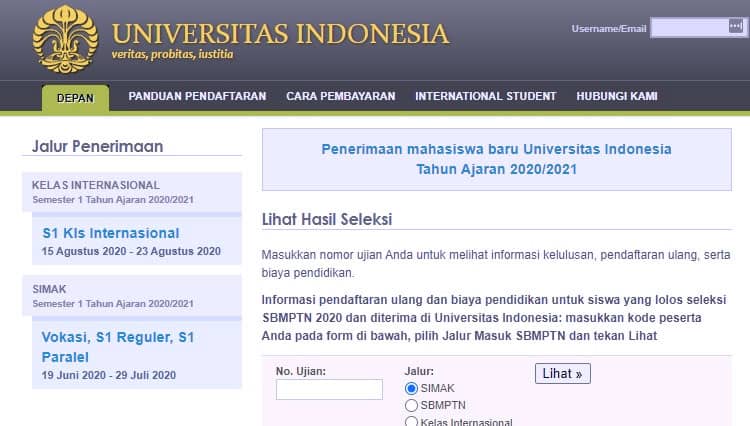This screenshot has height=426, width=750.
Task: Click the KELAS INTERNASIONAL section header
Action: pyautogui.click(x=132, y=192)
